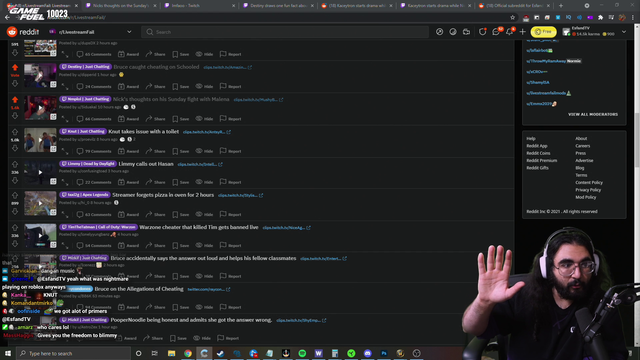Remove upvote on Nick's Sunday fight post
The image size is (640, 360).
coord(15,100)
